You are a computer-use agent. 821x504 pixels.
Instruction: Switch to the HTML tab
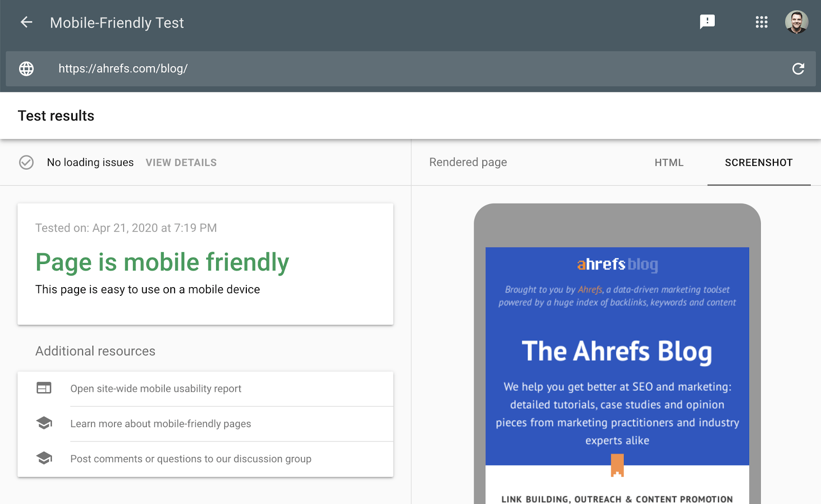coord(669,163)
